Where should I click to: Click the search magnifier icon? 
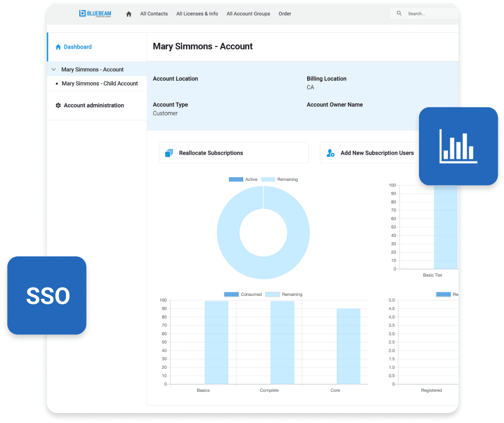tap(399, 13)
